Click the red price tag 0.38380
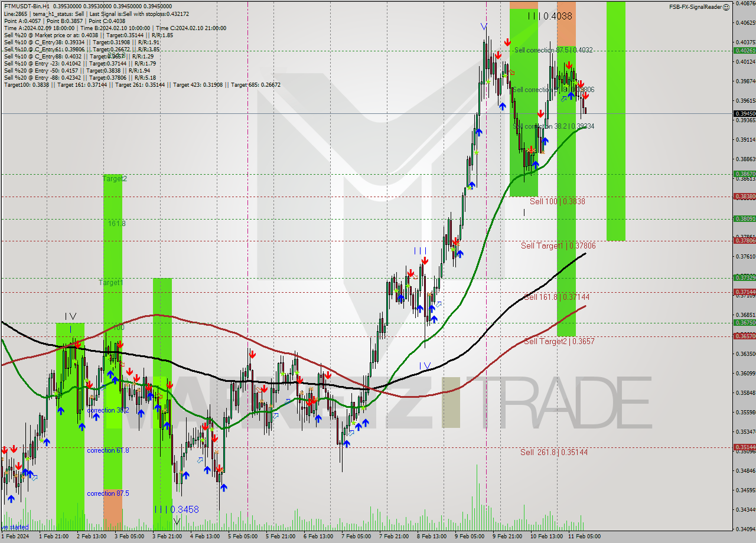The image size is (756, 543). [744, 197]
